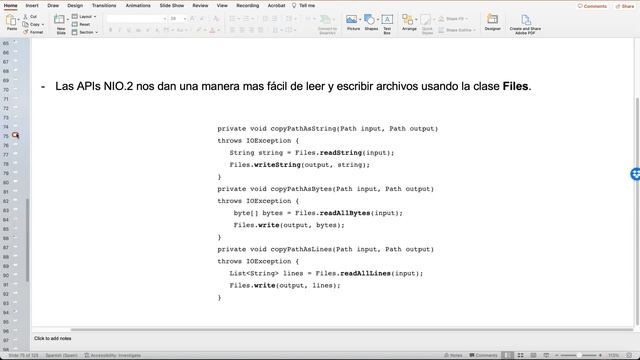Click the dimmed Quick Styles icon
Image resolution: width=640 pixels, height=360 pixels.
point(426,20)
